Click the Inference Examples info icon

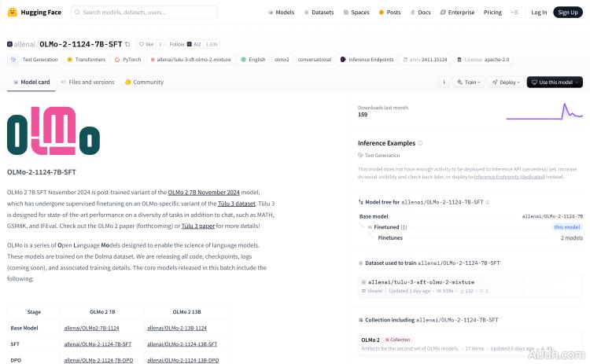click(x=420, y=143)
